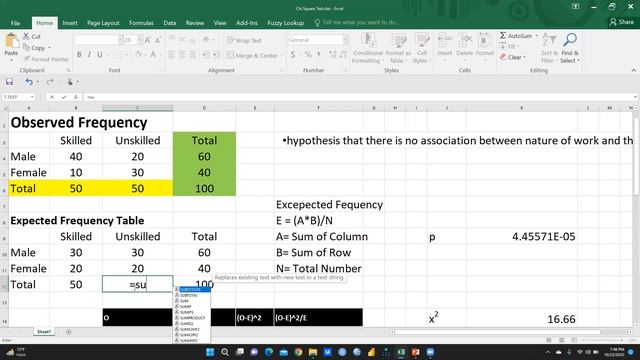Viewport: 640px width, 360px height.
Task: Toggle Italic formatting
Action: click(x=89, y=55)
